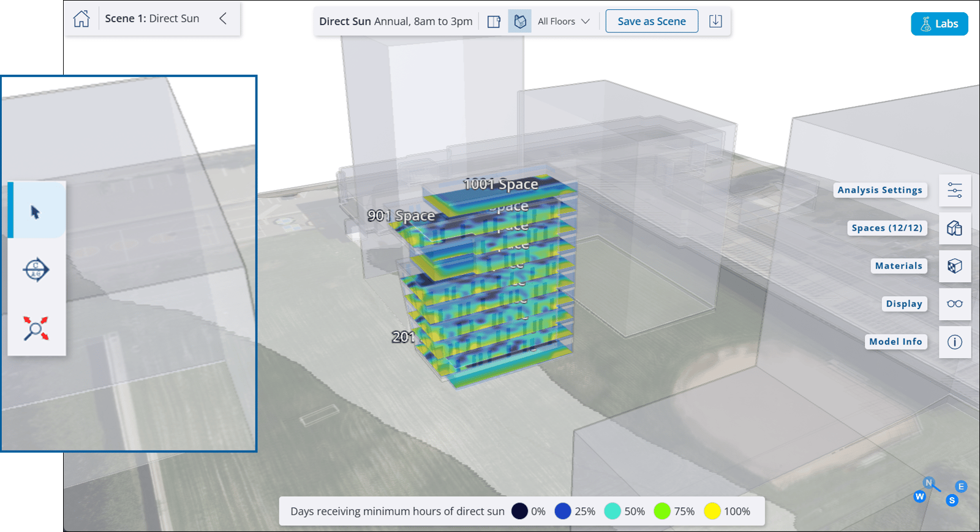Open the Labs button
This screenshot has height=532, width=980.
click(x=939, y=24)
